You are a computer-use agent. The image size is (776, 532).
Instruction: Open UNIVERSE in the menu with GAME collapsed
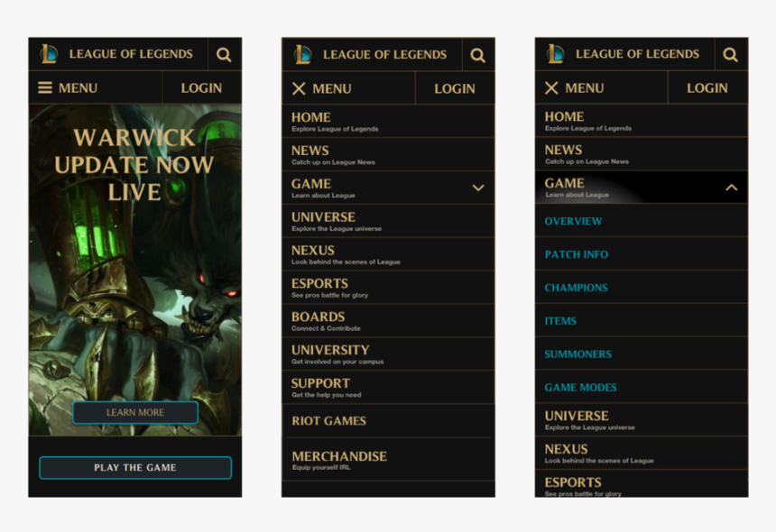(x=388, y=221)
